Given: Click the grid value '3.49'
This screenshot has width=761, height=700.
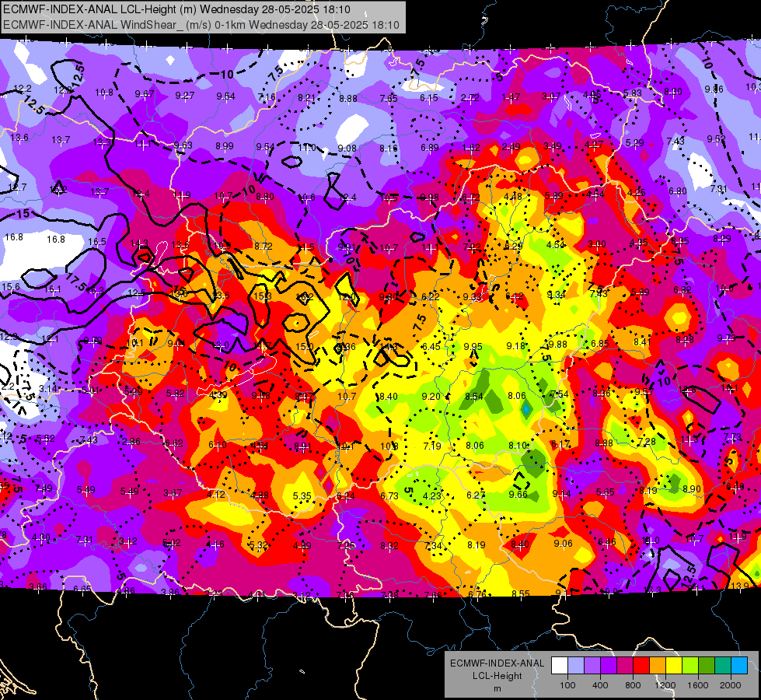Looking at the screenshot, I should click(x=553, y=145).
